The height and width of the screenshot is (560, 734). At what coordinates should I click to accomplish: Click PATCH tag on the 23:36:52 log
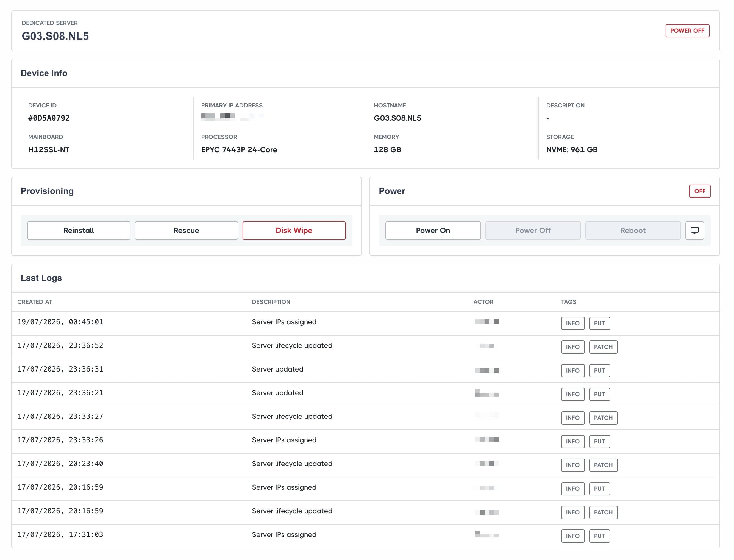(x=603, y=347)
